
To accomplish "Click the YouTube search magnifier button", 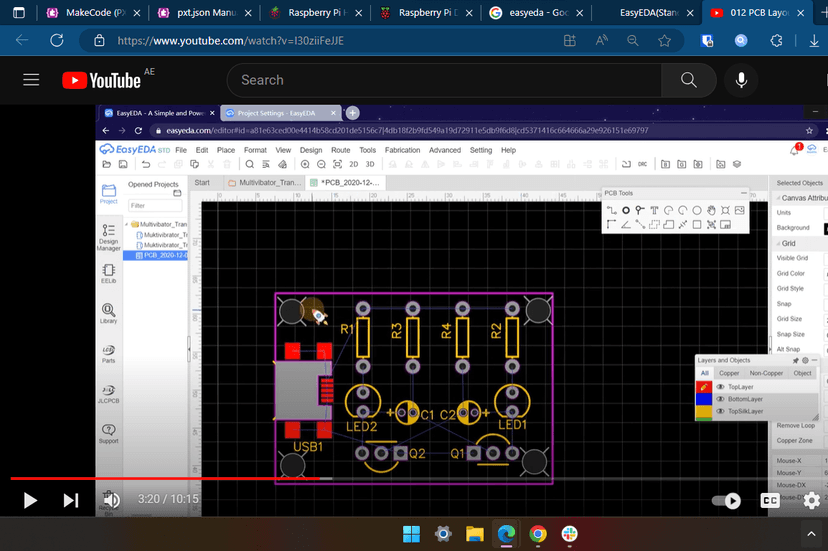I will click(x=688, y=80).
